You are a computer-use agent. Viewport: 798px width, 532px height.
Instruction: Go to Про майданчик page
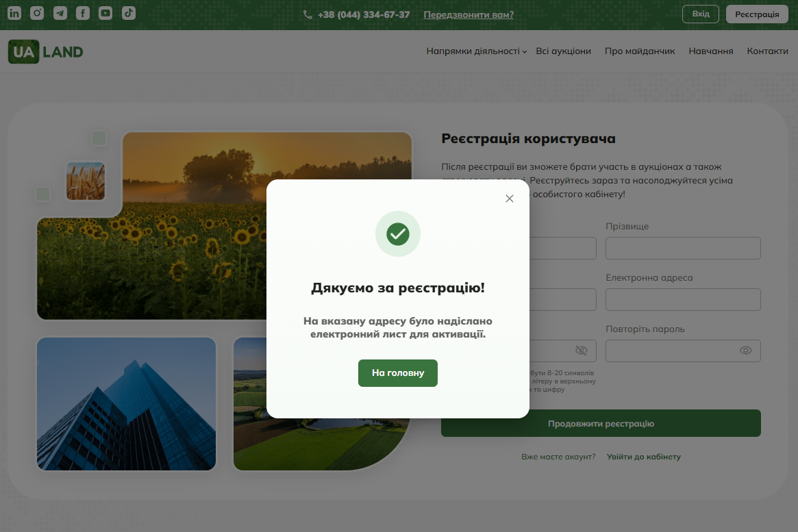click(640, 51)
